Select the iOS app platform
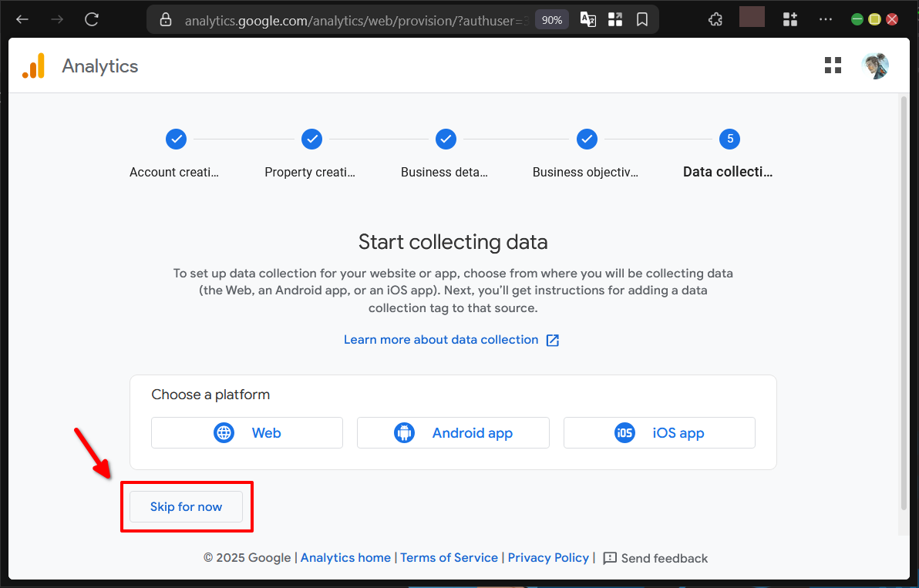919x588 pixels. (659, 432)
